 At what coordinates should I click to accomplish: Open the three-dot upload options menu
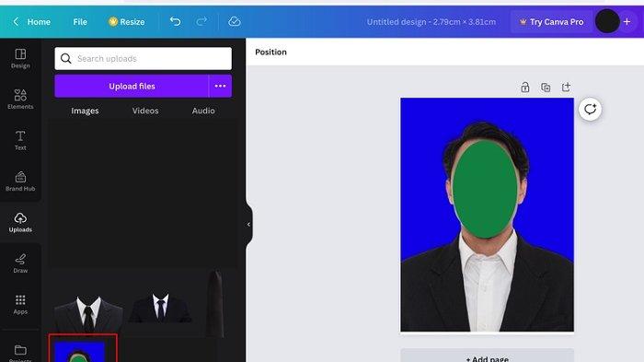[220, 86]
